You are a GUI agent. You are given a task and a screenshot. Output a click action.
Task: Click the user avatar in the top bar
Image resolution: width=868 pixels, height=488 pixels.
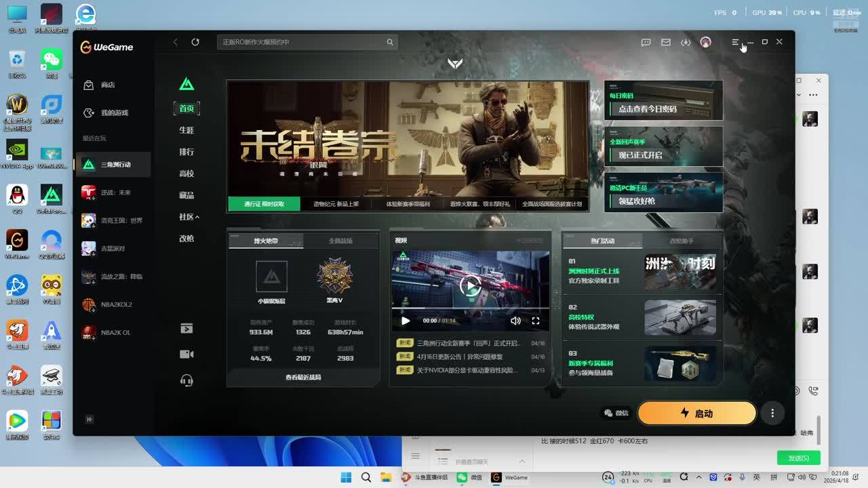[705, 42]
